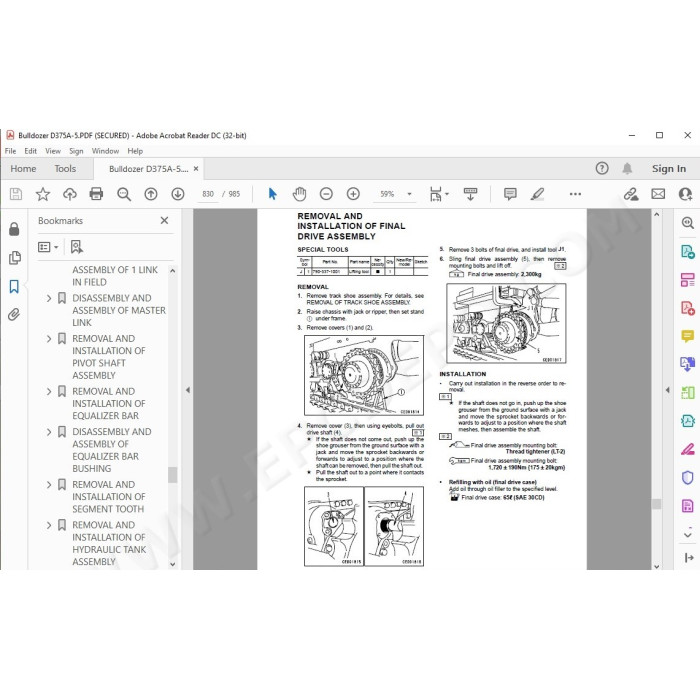This screenshot has width=700, height=700.
Task: Expand Removal and Installation of Pivot Shaft
Action: click(x=49, y=339)
